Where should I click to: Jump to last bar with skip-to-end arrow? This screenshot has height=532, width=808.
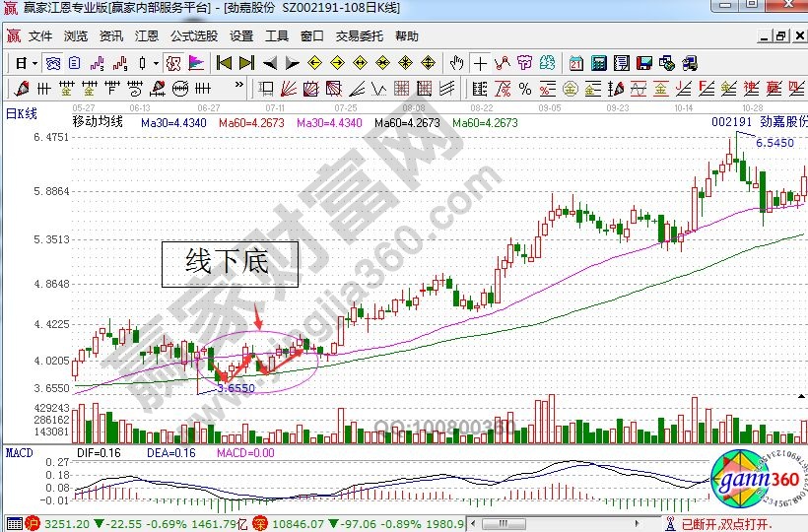(245, 63)
